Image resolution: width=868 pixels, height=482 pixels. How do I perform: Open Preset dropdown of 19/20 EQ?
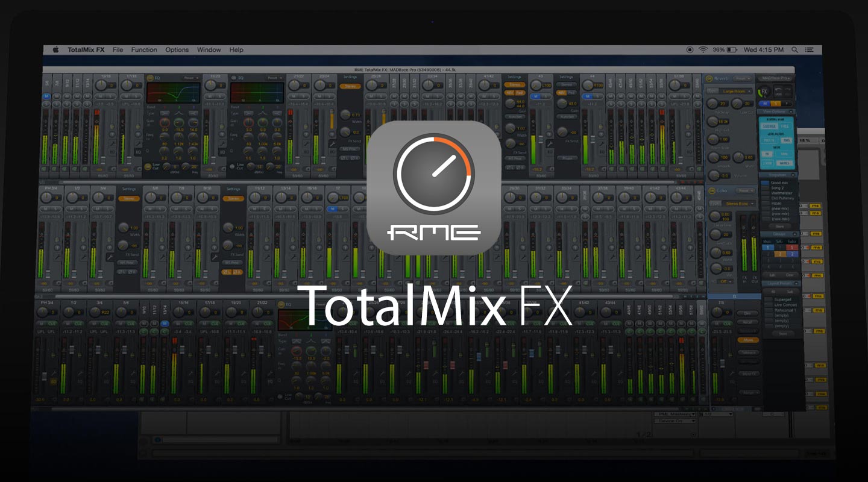(x=274, y=78)
